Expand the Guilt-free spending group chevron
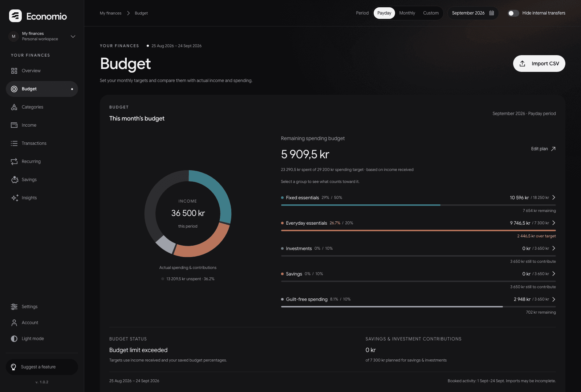 (554, 299)
